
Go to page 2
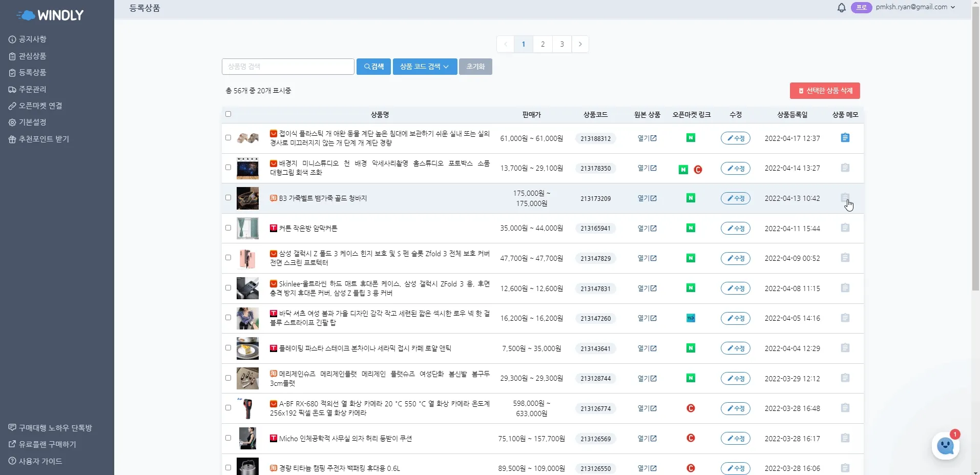tap(543, 44)
